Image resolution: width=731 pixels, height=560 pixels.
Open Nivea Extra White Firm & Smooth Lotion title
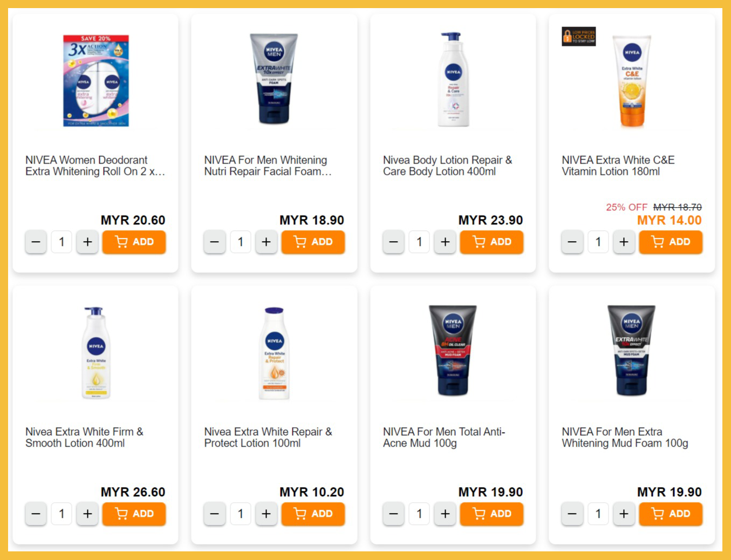click(x=85, y=438)
